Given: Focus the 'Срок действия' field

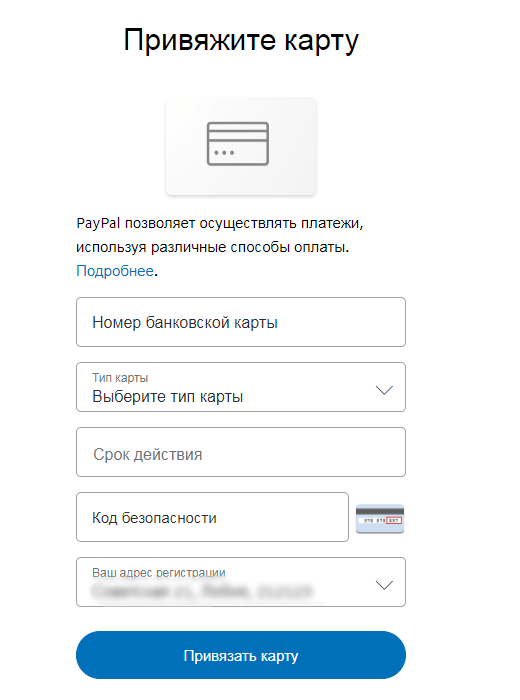Looking at the screenshot, I should coord(241,452).
